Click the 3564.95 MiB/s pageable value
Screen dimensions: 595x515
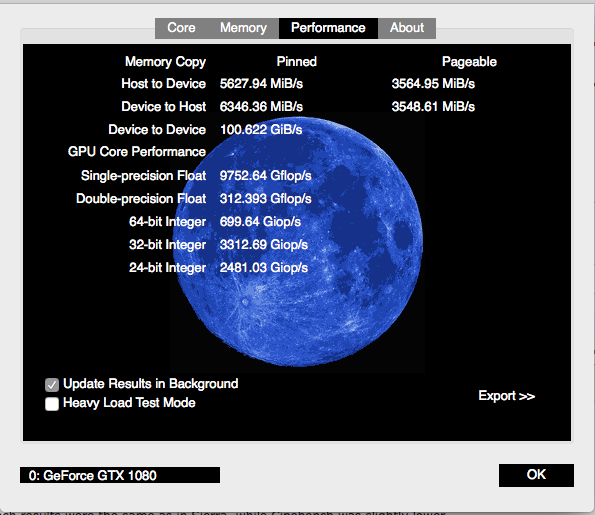[x=433, y=84]
